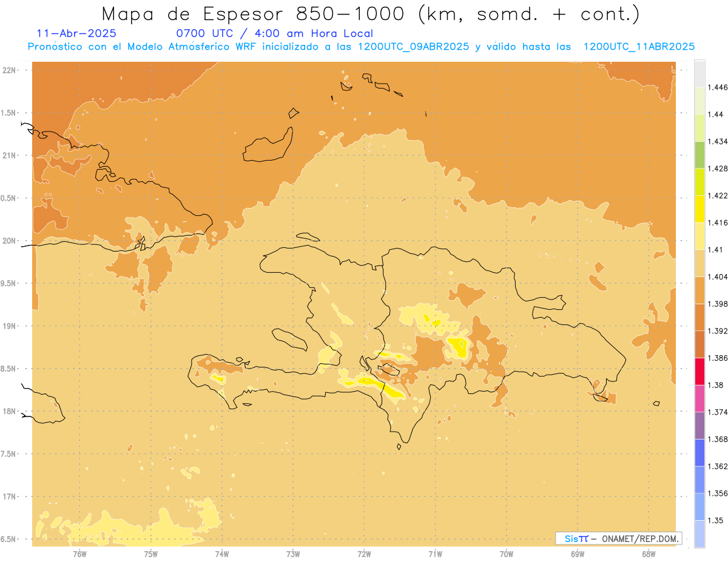Select the '17N' latitude label
Image resolution: width=728 pixels, height=562 pixels.
click(x=10, y=497)
